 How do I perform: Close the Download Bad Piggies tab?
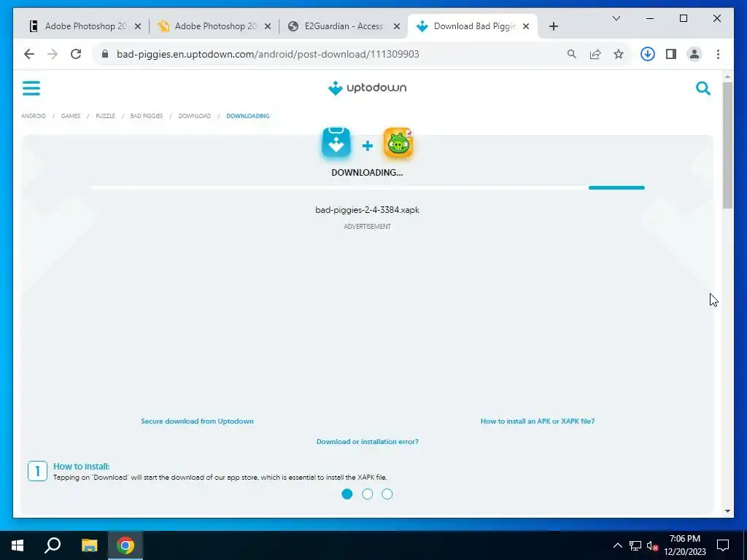pyautogui.click(x=526, y=27)
